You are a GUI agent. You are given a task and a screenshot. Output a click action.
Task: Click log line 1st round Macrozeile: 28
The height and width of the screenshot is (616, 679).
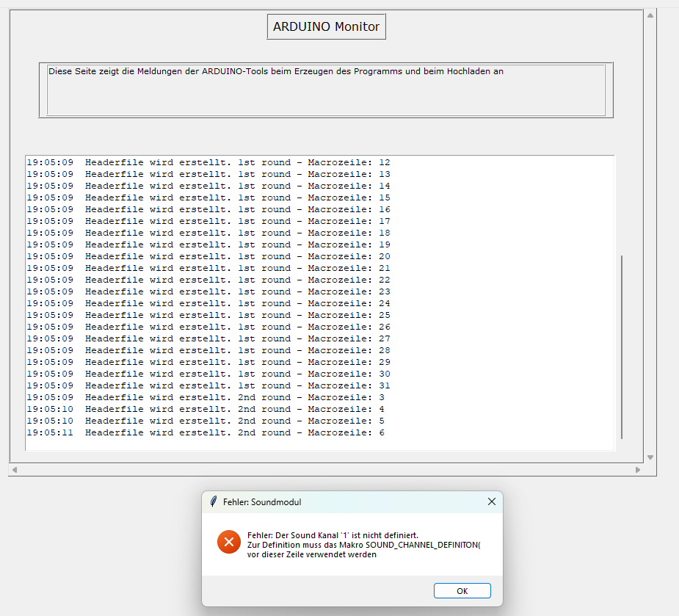pyautogui.click(x=208, y=350)
